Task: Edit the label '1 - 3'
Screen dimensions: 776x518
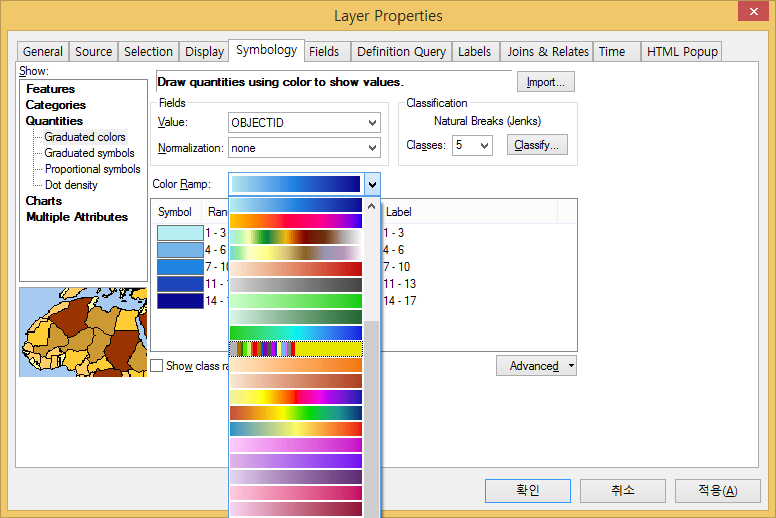Action: coord(393,233)
